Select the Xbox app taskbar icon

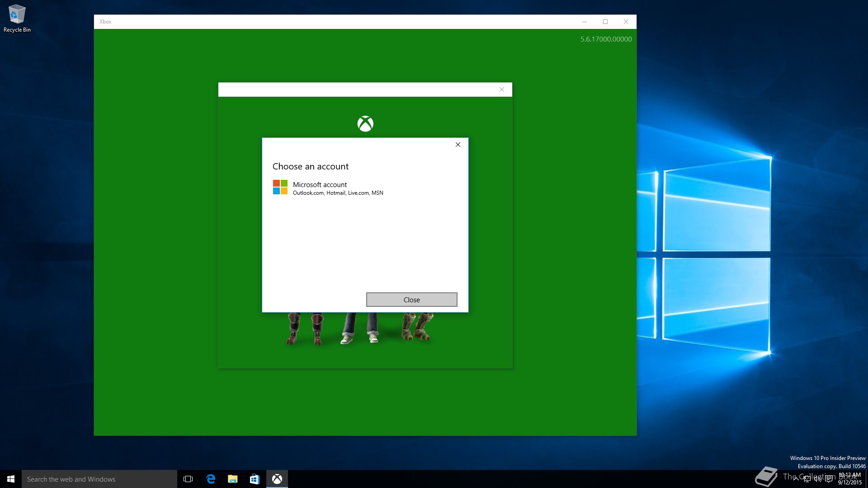tap(277, 479)
